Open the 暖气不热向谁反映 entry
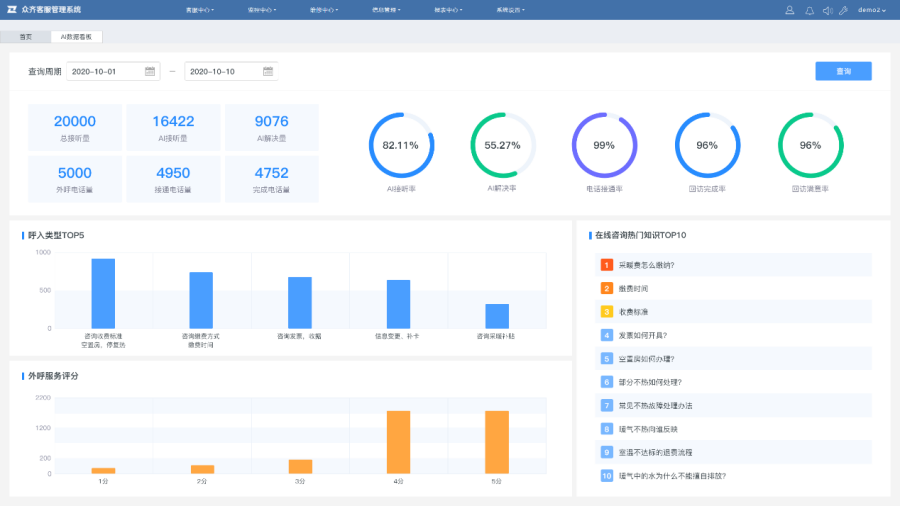 [x=734, y=429]
